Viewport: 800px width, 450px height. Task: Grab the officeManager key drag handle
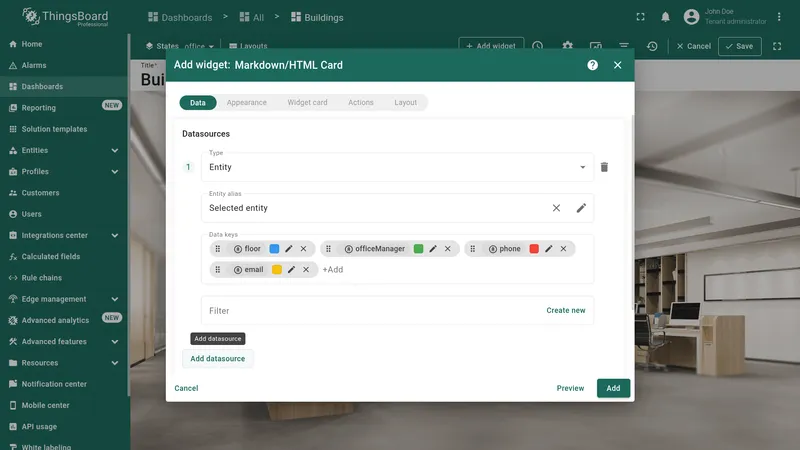tap(329, 248)
